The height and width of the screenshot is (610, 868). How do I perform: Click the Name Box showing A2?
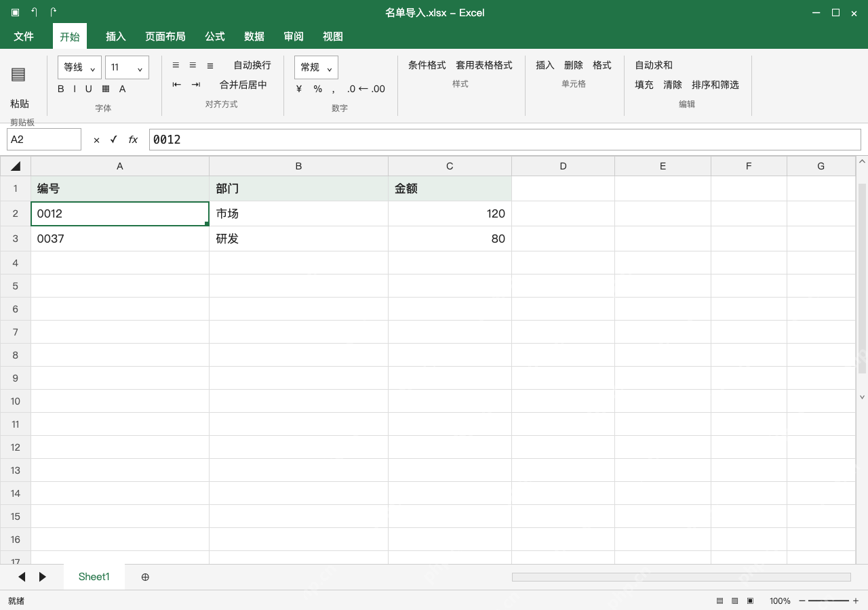pyautogui.click(x=44, y=140)
